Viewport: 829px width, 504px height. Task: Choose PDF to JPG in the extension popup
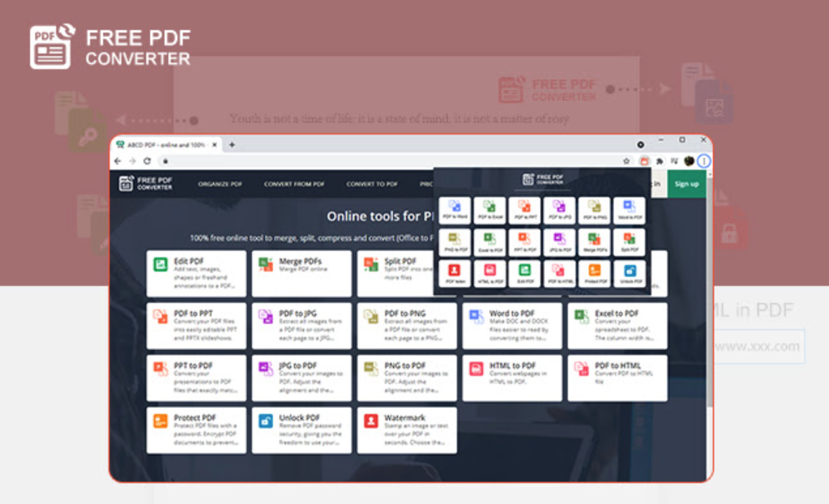click(x=559, y=210)
